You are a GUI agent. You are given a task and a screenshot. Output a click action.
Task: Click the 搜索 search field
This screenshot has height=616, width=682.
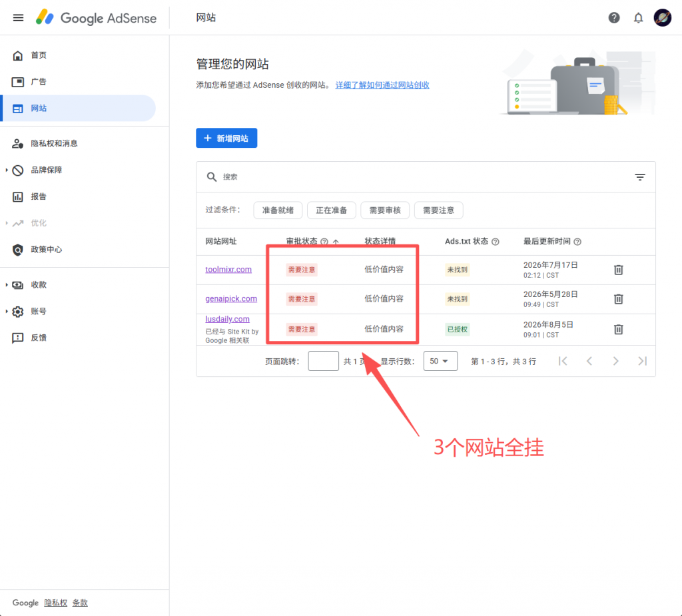pyautogui.click(x=424, y=176)
